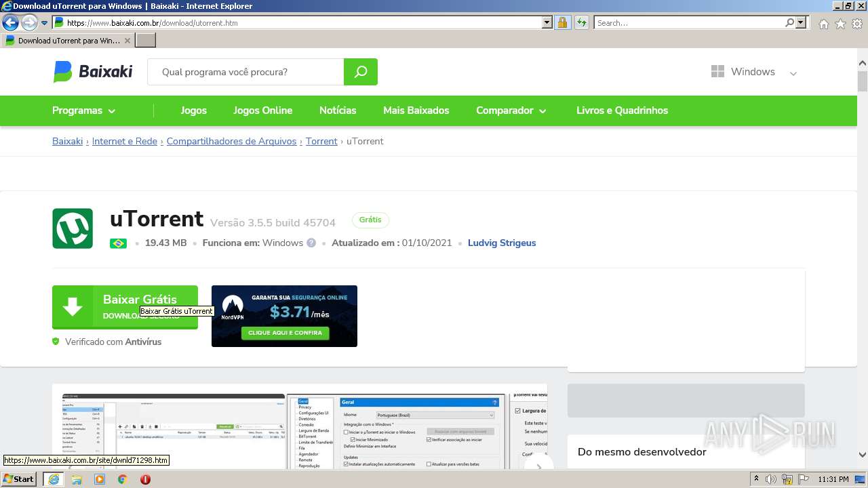868x488 pixels.
Task: Open Mais Baixados menu item
Action: 416,110
